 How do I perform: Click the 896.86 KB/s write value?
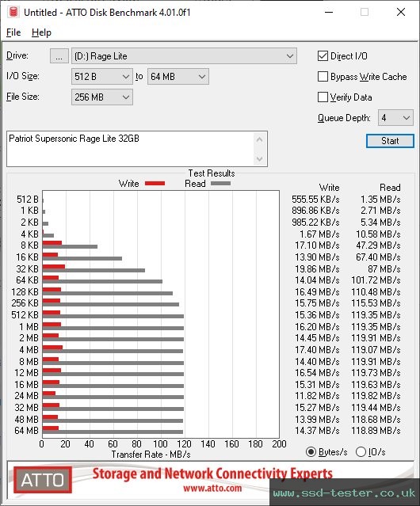[315, 211]
